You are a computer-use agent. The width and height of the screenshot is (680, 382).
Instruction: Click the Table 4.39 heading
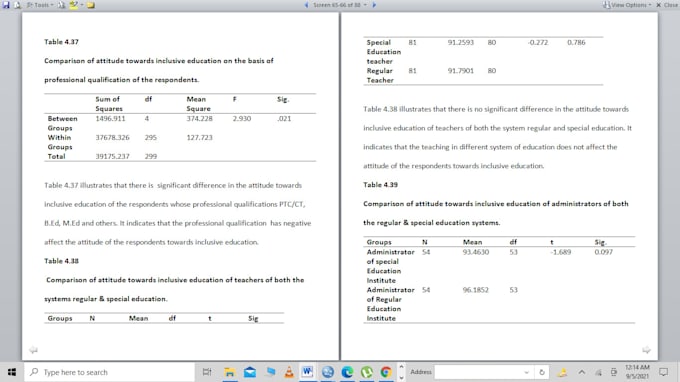pos(380,185)
